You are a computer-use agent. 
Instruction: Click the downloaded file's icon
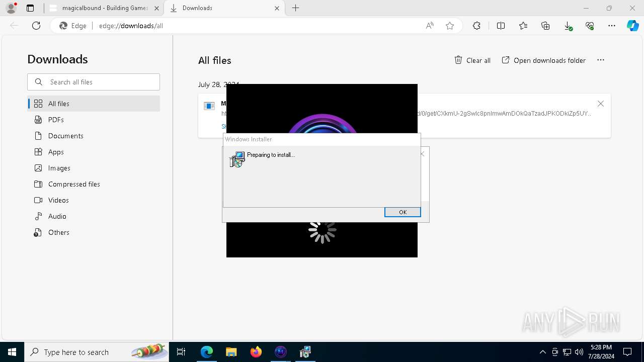click(x=209, y=106)
